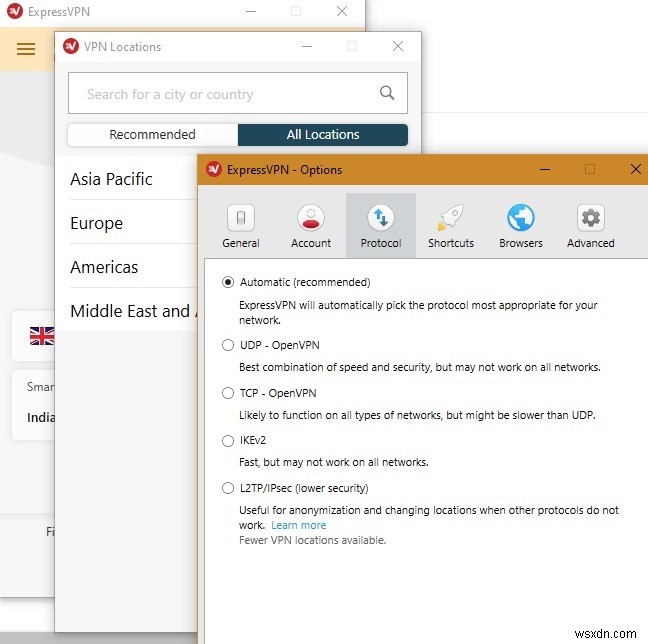
Task: Open the General options tab
Action: point(241,226)
